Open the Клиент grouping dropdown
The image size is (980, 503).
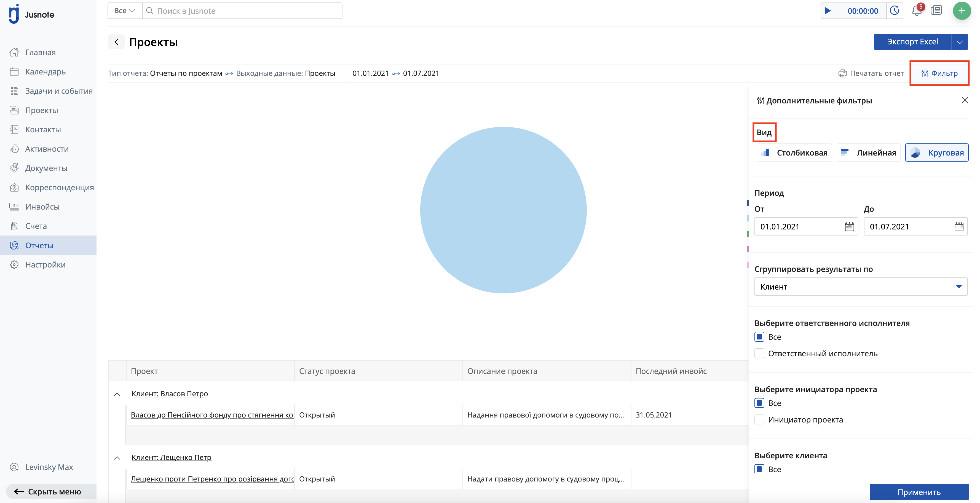[861, 287]
